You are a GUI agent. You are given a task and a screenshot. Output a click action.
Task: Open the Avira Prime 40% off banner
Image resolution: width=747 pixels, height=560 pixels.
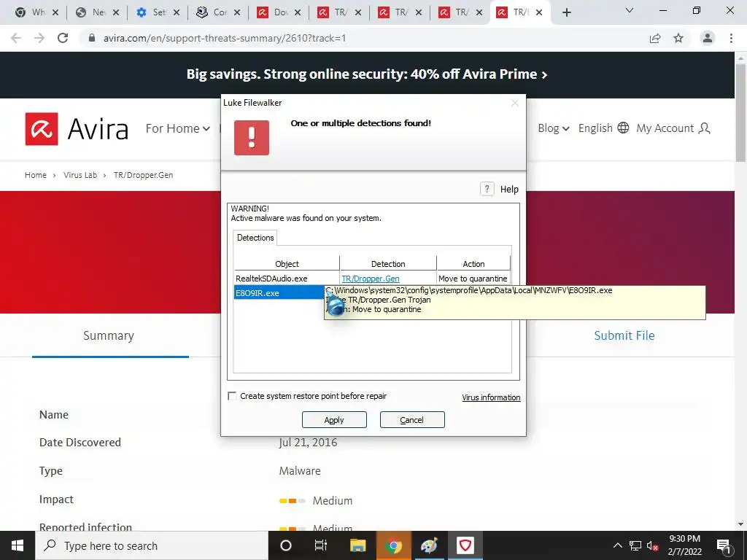click(x=367, y=74)
